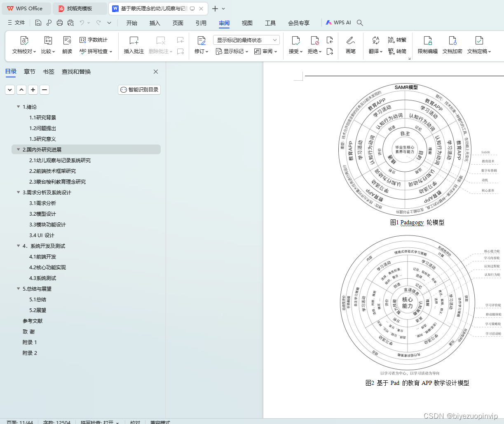The height and width of the screenshot is (424, 504).
Task: Insert a comment with 插入批注
Action: [134, 45]
